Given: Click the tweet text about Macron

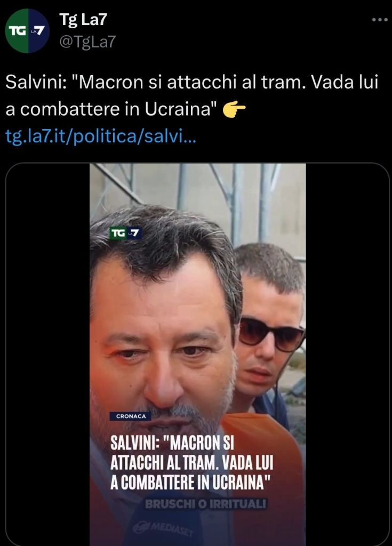Looking at the screenshot, I should pos(191,96).
